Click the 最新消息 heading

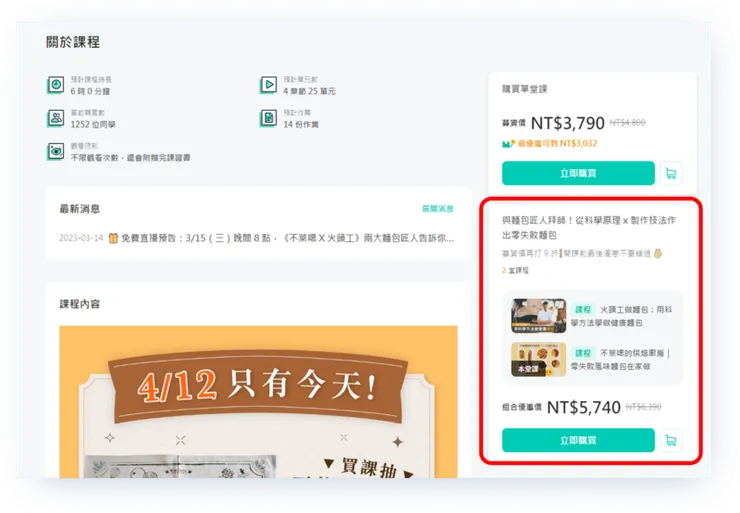point(80,209)
